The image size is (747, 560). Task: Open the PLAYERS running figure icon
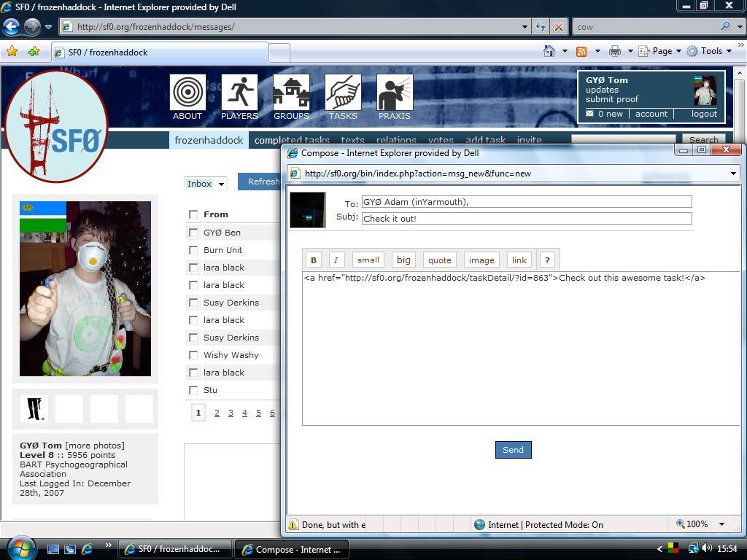pyautogui.click(x=239, y=93)
